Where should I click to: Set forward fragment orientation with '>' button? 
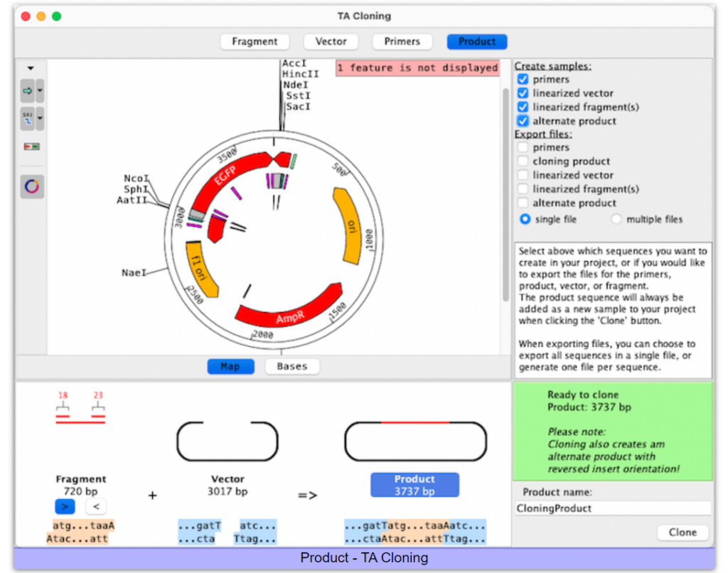(x=65, y=507)
